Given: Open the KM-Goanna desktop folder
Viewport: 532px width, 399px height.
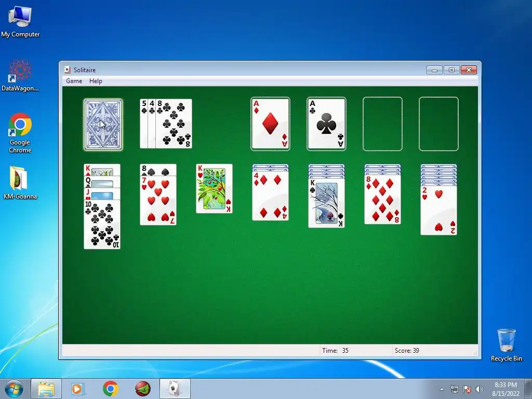Looking at the screenshot, I should coord(20,182).
